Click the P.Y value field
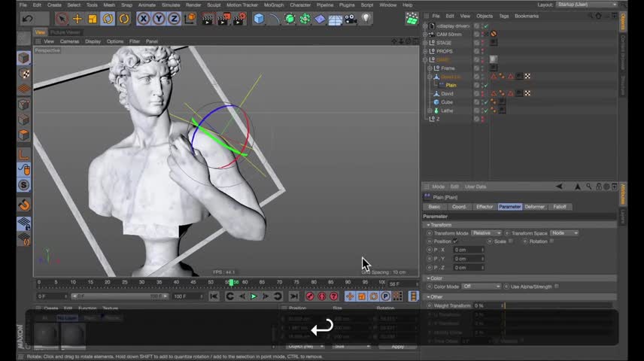 click(x=468, y=259)
